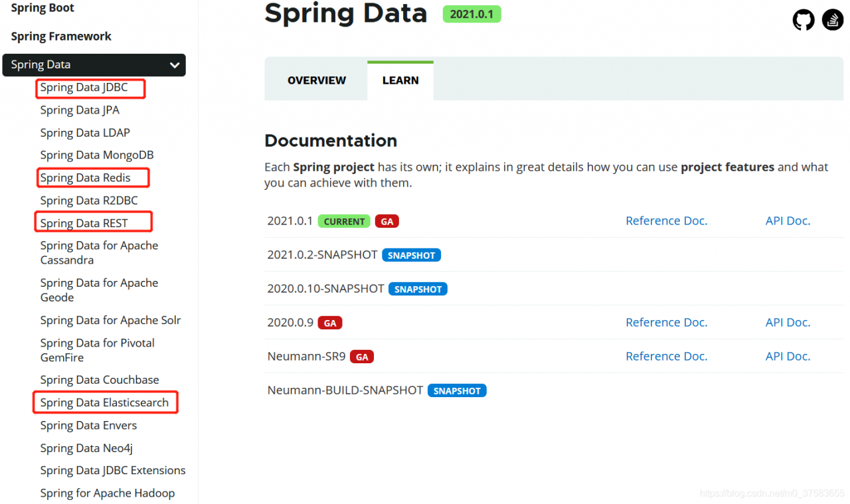
Task: Click the CURRENT badge
Action: coord(344,222)
